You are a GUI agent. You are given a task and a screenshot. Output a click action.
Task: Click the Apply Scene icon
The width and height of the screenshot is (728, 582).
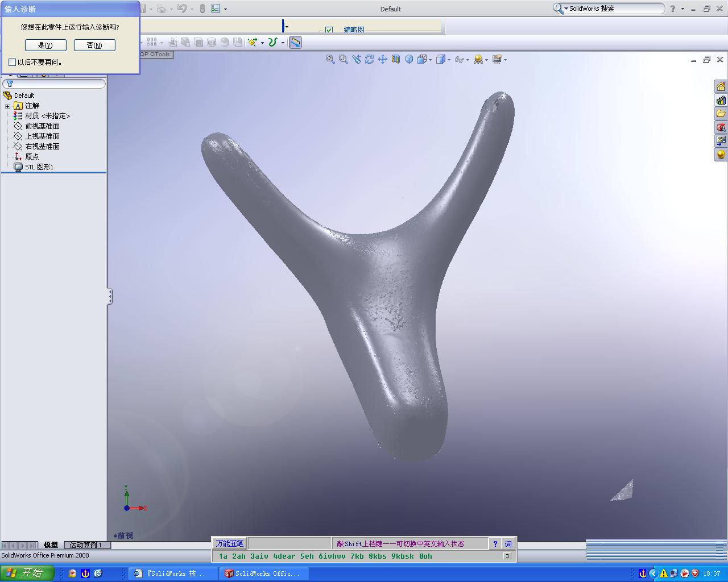point(478,59)
